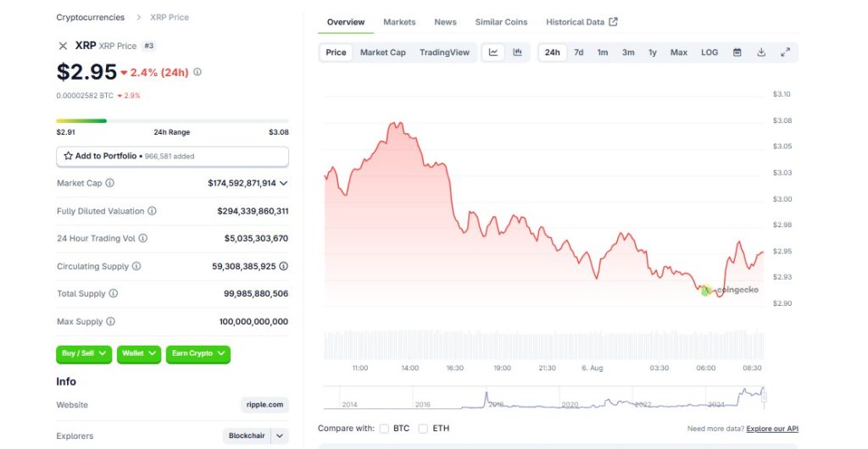
Task: Open the Historical Data tab
Action: pos(581,22)
